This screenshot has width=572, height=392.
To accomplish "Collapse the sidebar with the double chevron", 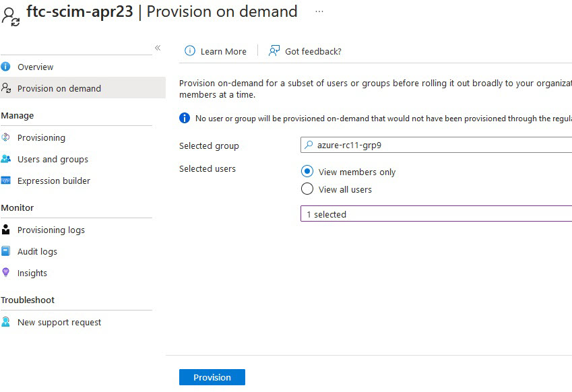I will 158,48.
